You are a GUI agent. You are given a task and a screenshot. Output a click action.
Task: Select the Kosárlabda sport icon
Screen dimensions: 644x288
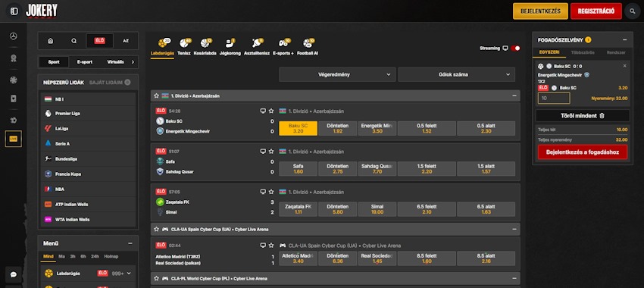click(x=205, y=46)
